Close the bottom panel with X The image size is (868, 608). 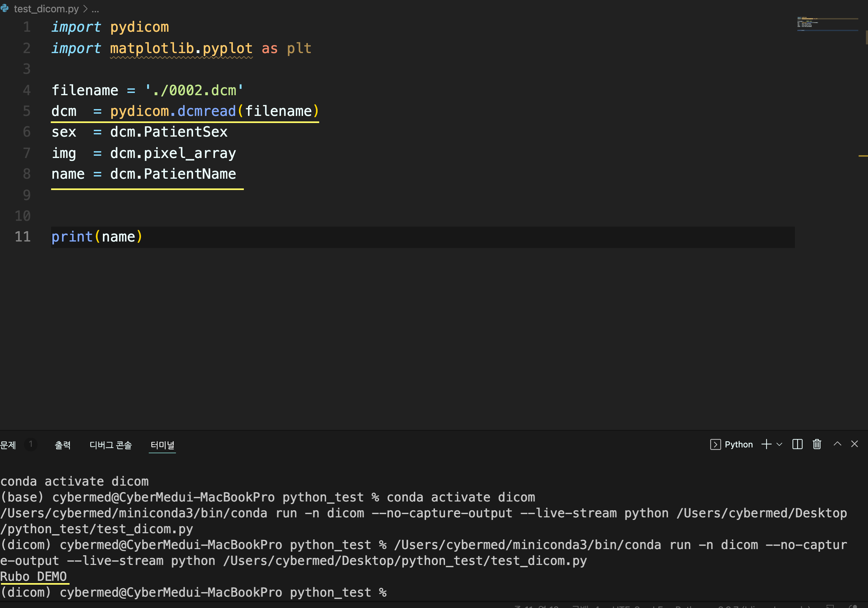click(854, 444)
